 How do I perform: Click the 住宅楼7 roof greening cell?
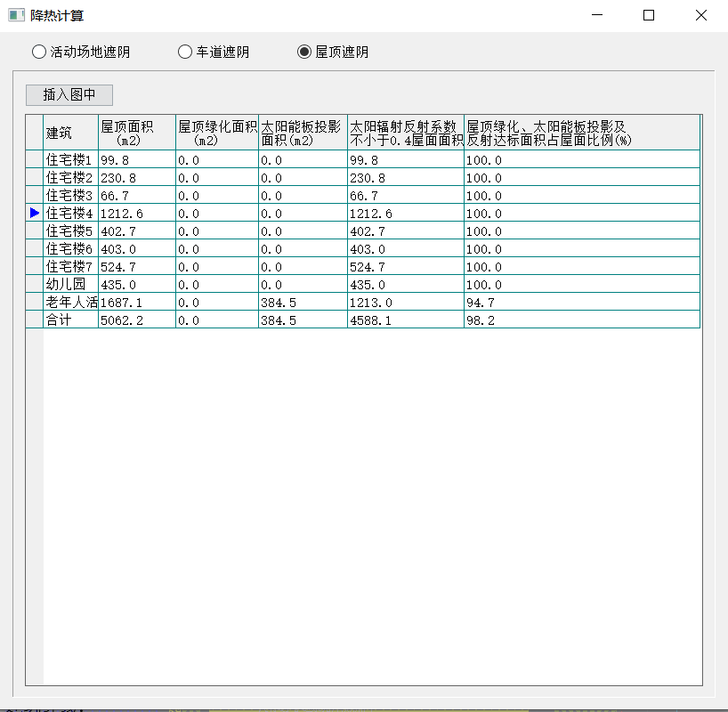(x=217, y=267)
